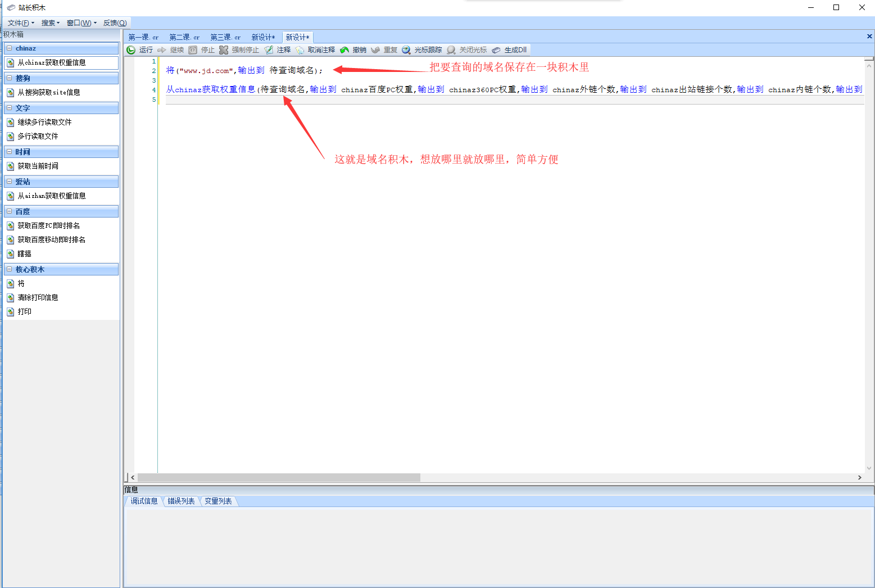Open the 文件(F) menu
The height and width of the screenshot is (588, 875).
pos(21,23)
